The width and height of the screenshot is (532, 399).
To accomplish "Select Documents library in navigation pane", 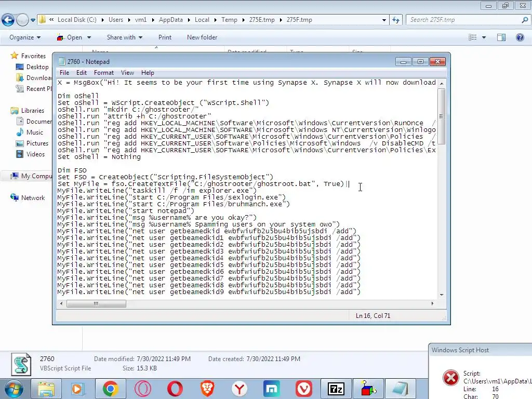I will [x=34, y=121].
